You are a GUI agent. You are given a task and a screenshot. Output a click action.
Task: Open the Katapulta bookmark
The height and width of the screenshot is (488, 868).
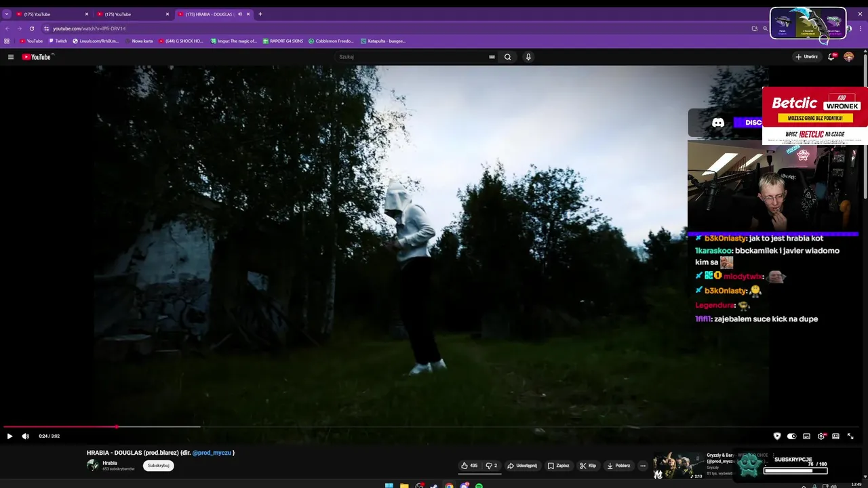[383, 41]
